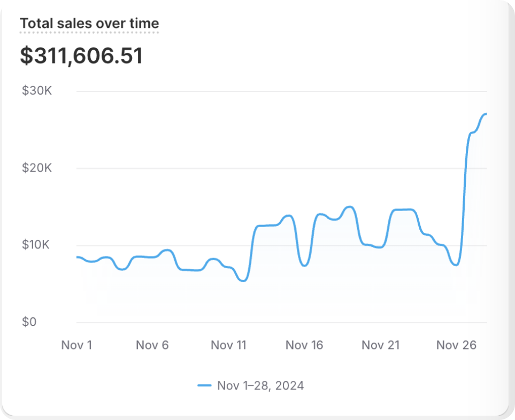The image size is (515, 420).
Task: Select the $311,606.51 total sales figure
Action: (x=81, y=56)
